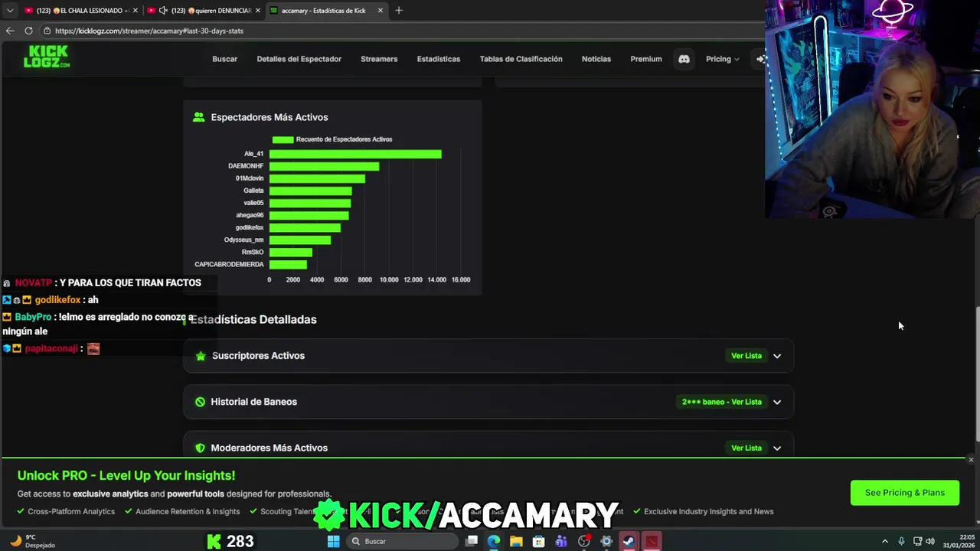Open the Discord icon in navbar
The image size is (980, 551).
coord(684,59)
